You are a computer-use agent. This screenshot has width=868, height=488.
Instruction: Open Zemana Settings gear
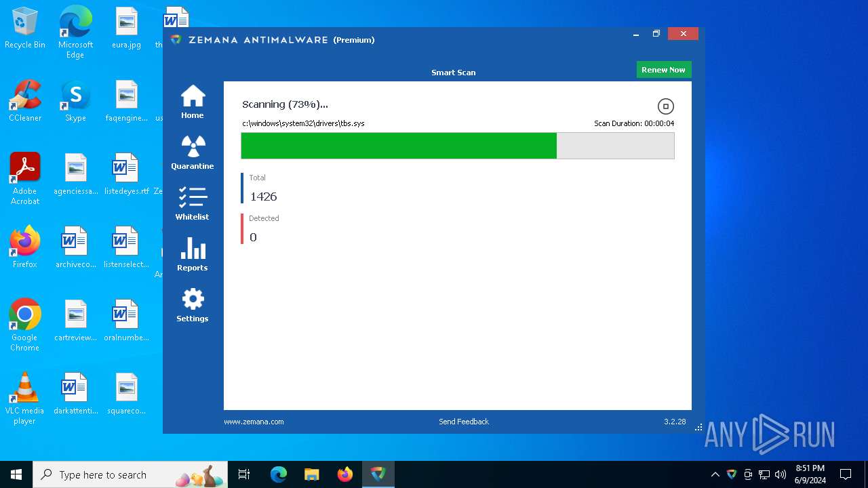[193, 305]
